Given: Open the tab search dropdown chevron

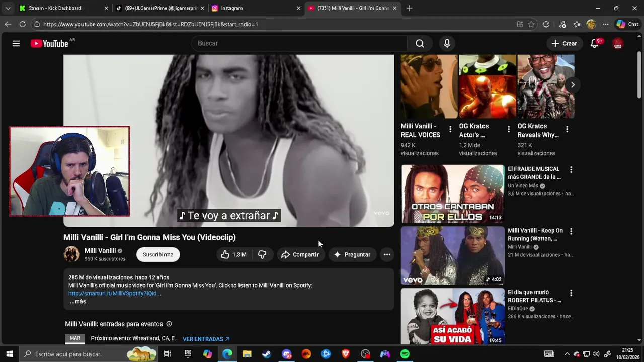Looking at the screenshot, I should click(8, 8).
